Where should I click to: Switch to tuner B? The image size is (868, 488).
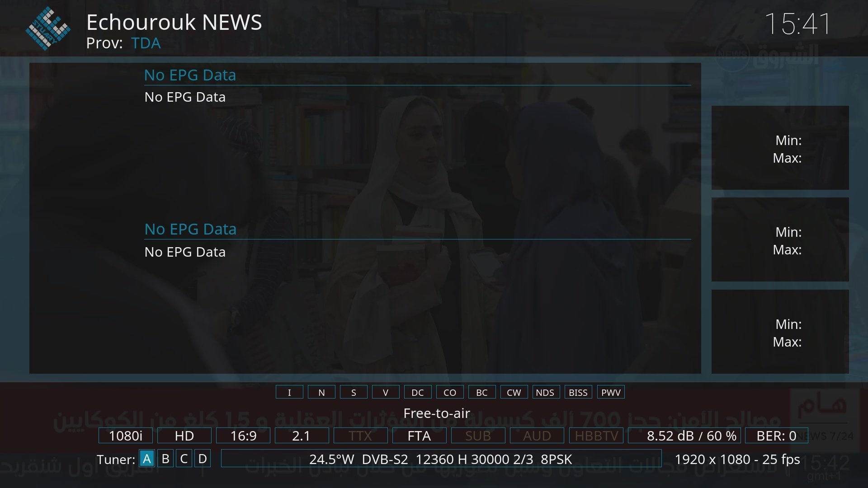tap(165, 459)
